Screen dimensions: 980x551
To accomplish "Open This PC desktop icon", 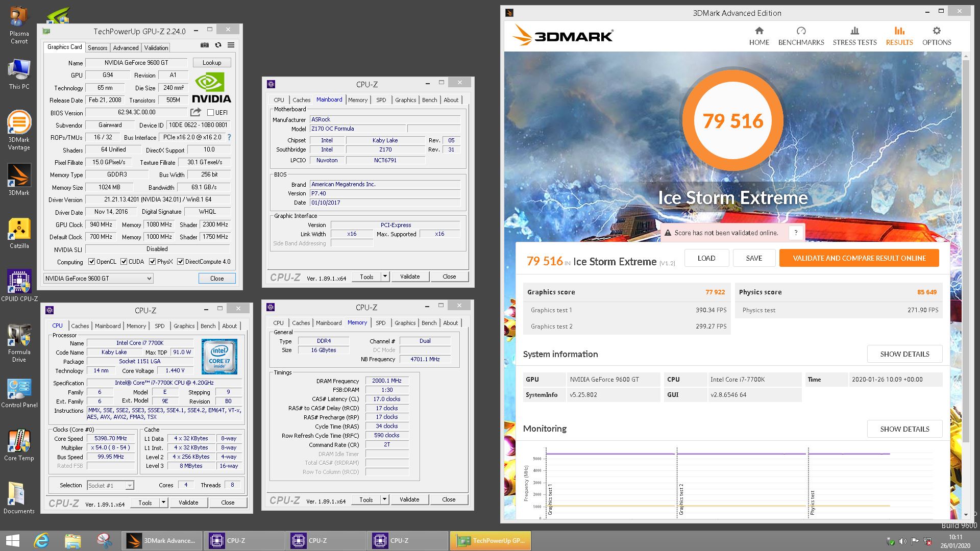I will pos(19,74).
